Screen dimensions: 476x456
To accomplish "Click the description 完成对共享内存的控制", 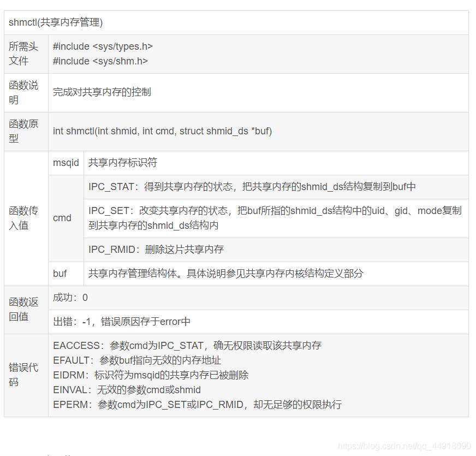I will pyautogui.click(x=102, y=92).
